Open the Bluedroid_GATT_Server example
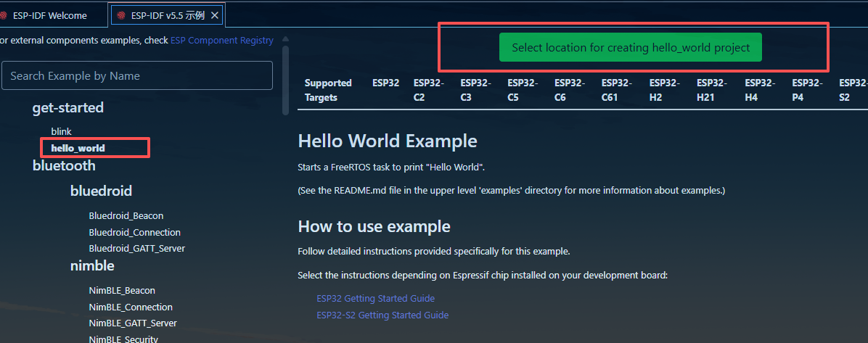The image size is (868, 343). point(136,249)
